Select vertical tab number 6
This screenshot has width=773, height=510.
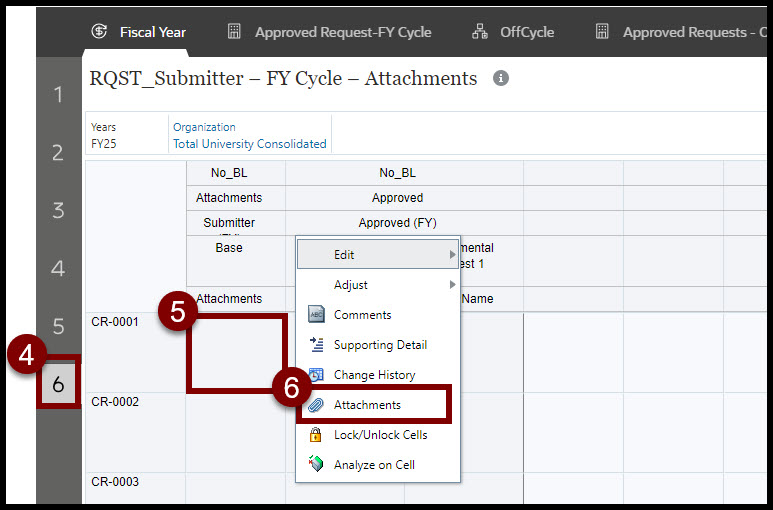pyautogui.click(x=58, y=383)
